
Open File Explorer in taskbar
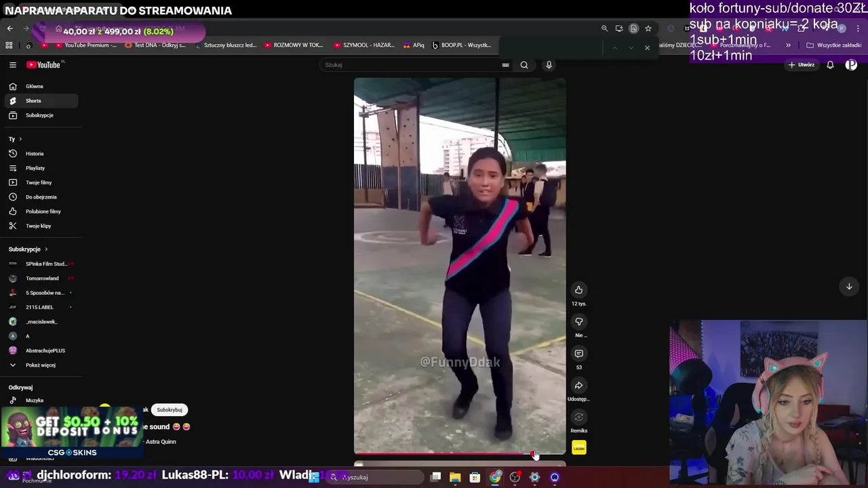[x=455, y=477]
